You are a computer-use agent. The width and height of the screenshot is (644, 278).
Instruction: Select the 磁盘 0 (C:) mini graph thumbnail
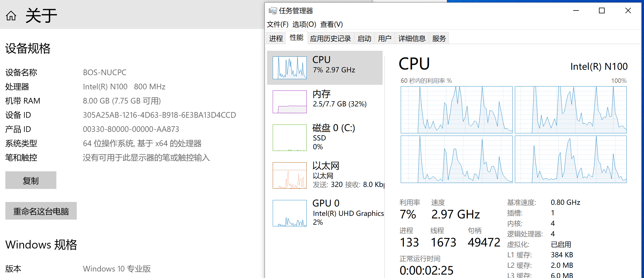[x=289, y=138]
